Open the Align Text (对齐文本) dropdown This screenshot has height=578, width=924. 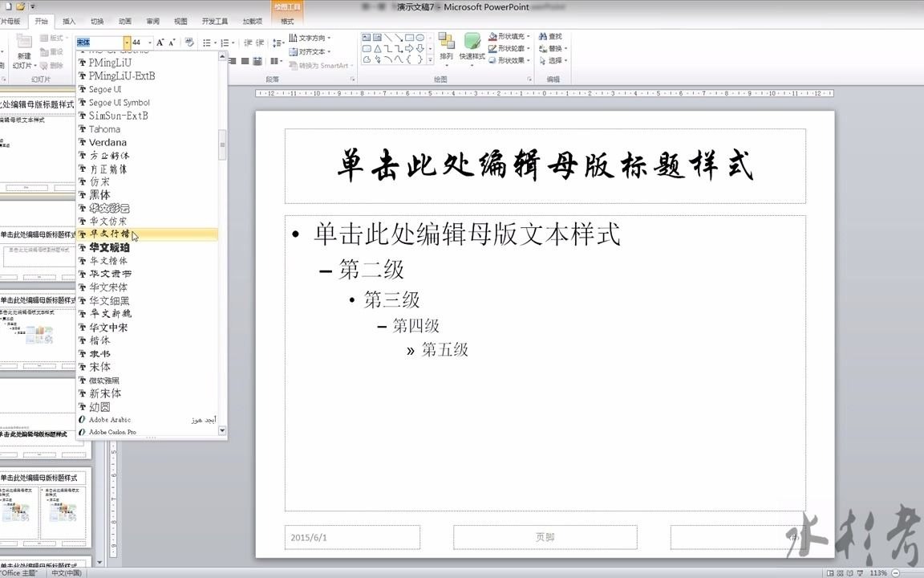pyautogui.click(x=309, y=51)
